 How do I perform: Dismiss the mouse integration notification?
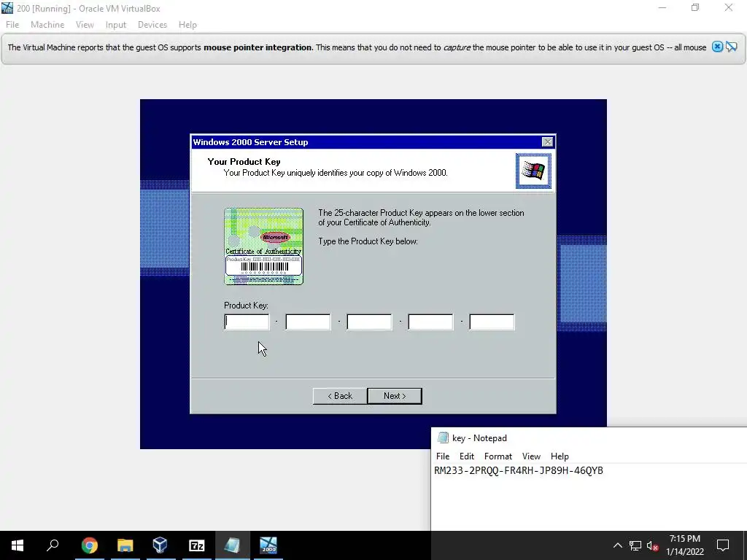point(718,47)
